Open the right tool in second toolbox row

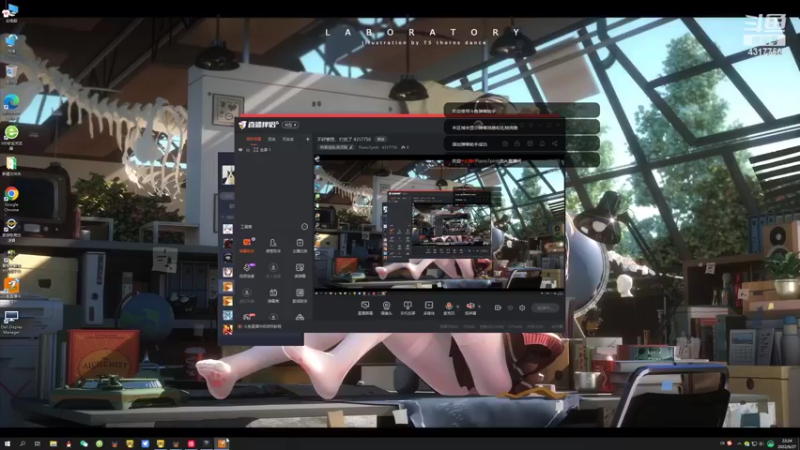click(299, 270)
